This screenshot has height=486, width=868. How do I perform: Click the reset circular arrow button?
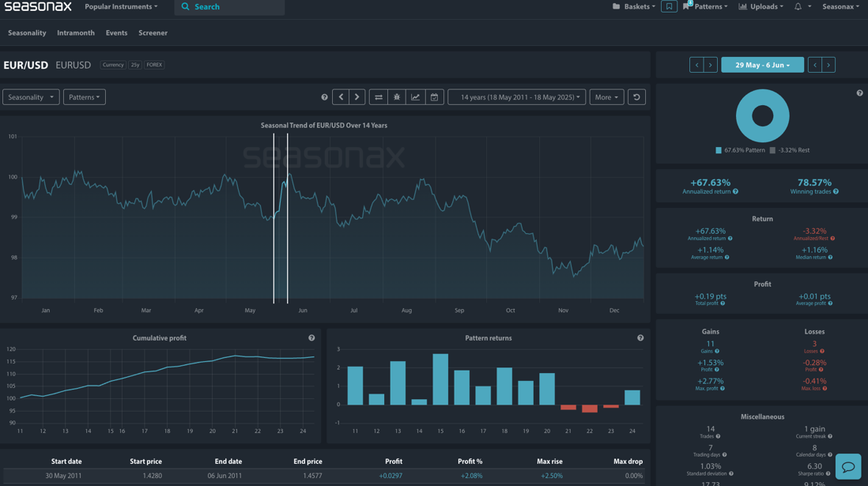[x=636, y=97]
